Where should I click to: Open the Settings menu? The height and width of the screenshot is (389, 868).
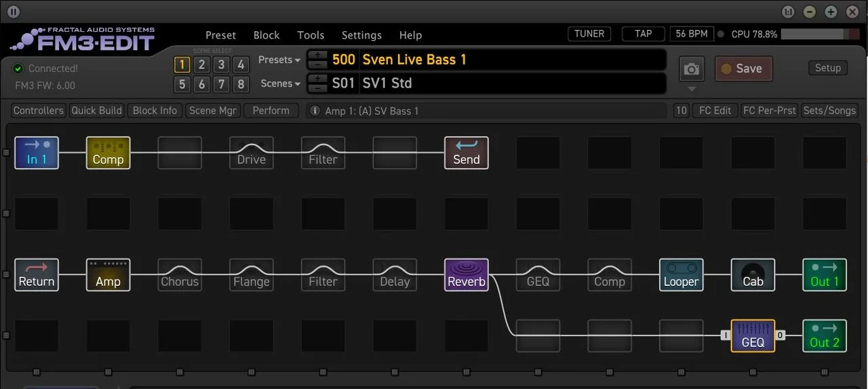tap(361, 35)
